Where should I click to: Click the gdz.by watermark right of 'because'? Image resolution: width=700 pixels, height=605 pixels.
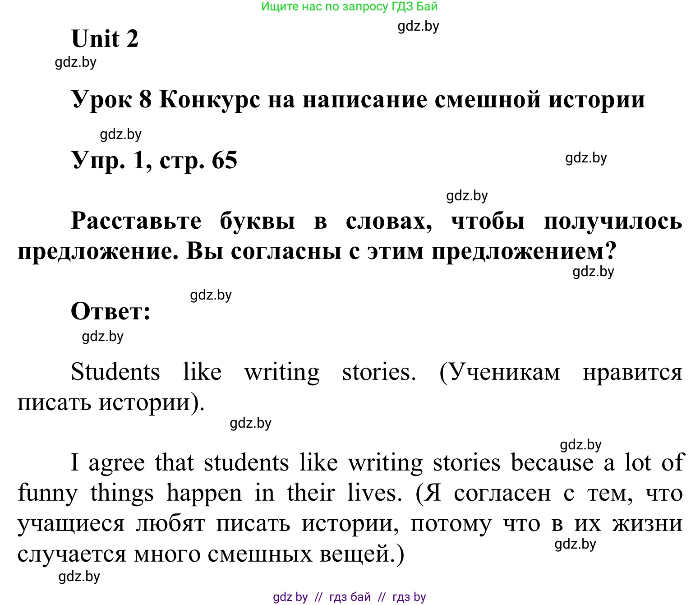[x=581, y=445]
